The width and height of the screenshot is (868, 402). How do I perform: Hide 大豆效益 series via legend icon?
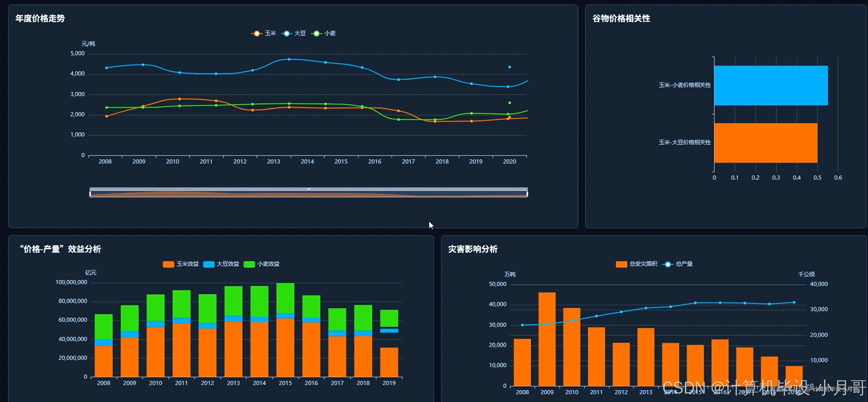[209, 264]
